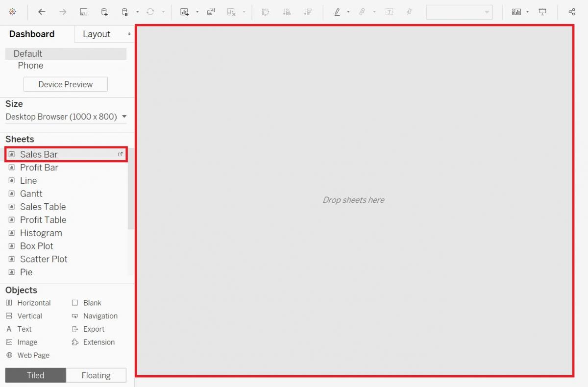Open the paperclip group dropdown arrow
588x387 pixels.
(x=374, y=12)
